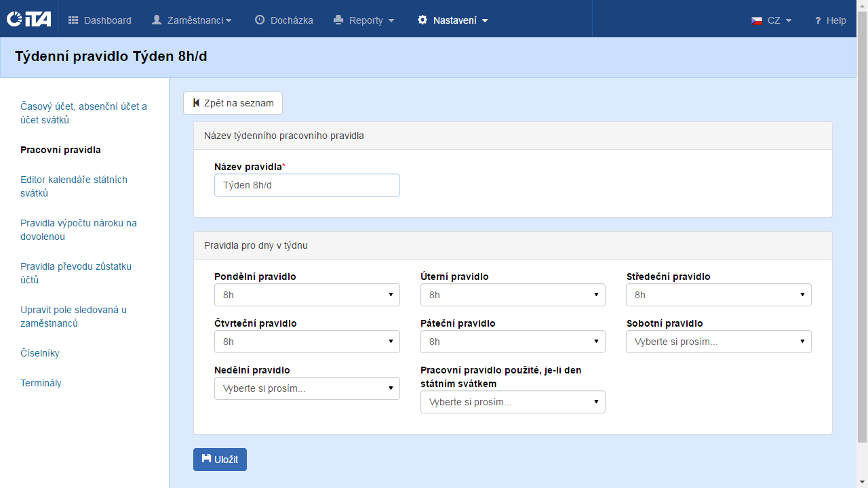Click the Dashboard grid icon
This screenshot has height=488, width=868.
(x=73, y=20)
